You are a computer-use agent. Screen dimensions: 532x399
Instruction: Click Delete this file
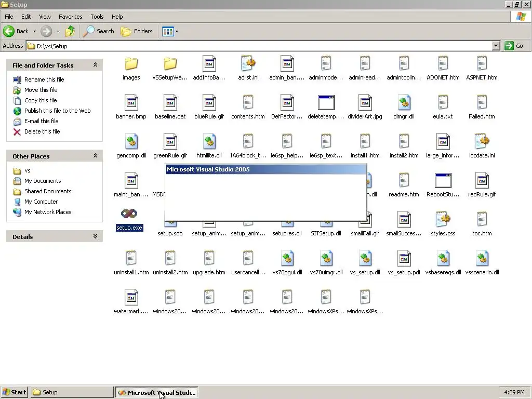[x=42, y=131]
